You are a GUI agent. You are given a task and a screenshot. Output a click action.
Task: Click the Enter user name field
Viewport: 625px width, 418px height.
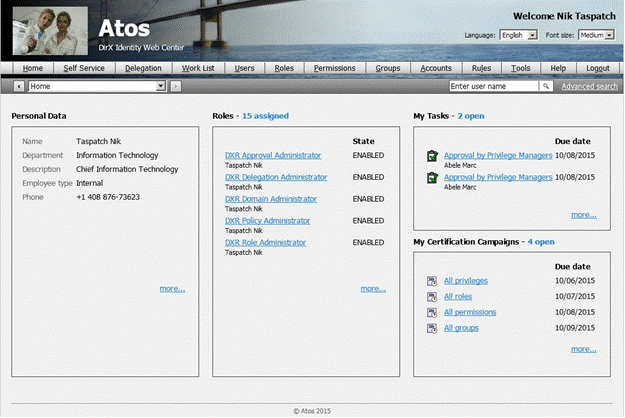(494, 87)
